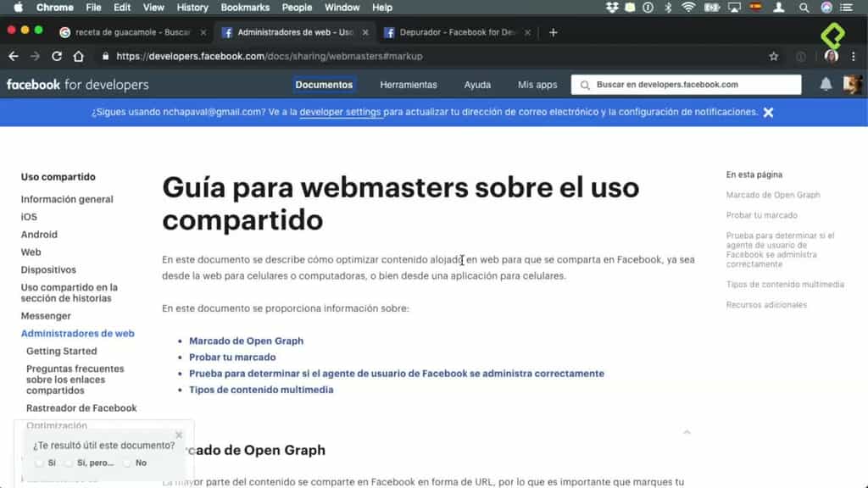Open Spotlight search in menu bar
Screen dimensions: 868x488
coord(804,7)
